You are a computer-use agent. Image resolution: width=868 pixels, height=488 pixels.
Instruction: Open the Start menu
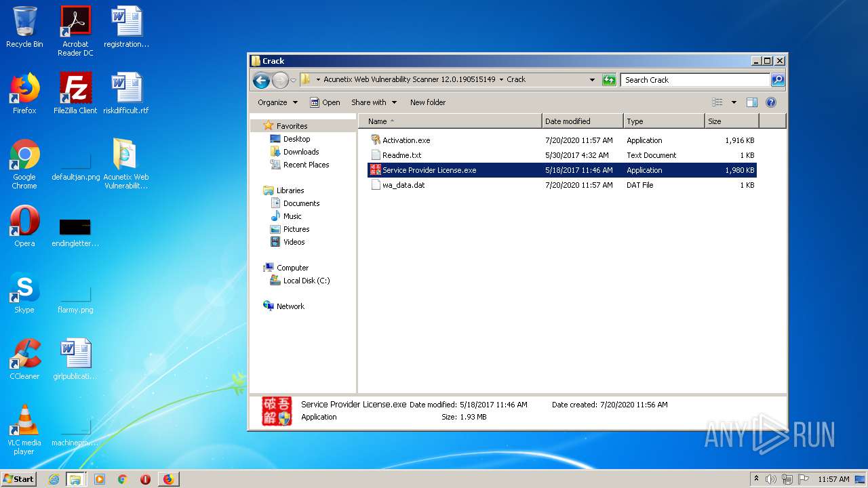pyautogui.click(x=19, y=479)
